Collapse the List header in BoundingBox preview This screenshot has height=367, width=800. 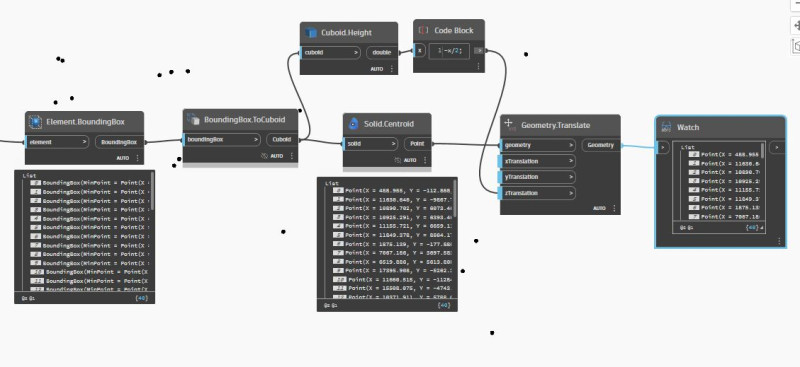(29, 175)
